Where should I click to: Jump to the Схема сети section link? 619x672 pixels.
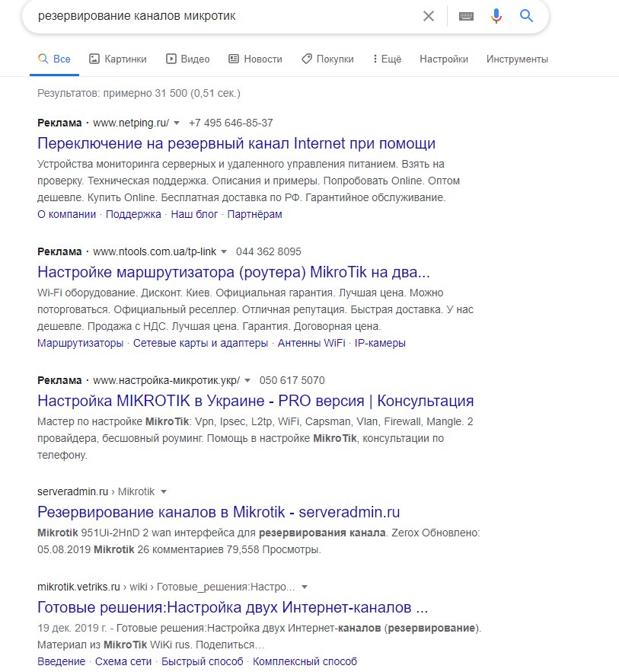click(x=123, y=661)
